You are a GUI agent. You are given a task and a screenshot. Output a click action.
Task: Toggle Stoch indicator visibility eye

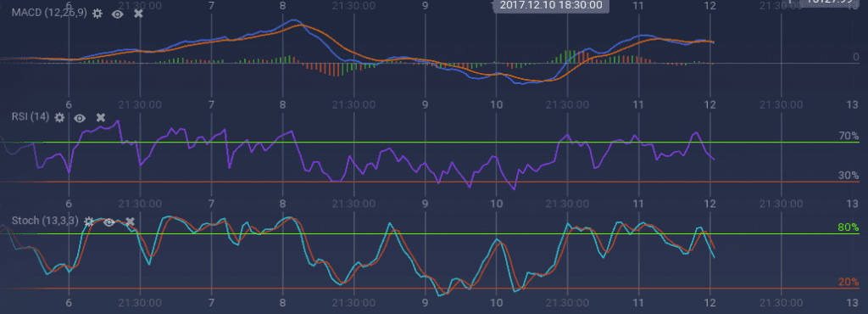pyautogui.click(x=108, y=221)
